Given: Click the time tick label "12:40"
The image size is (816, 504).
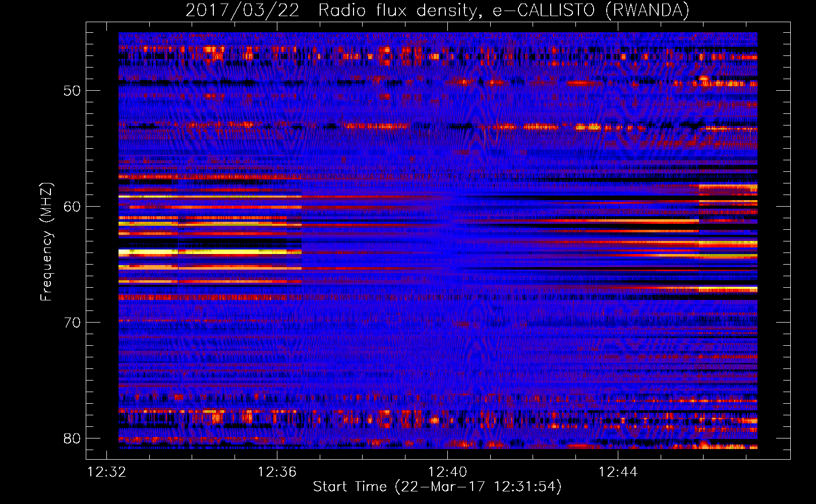Looking at the screenshot, I should (447, 472).
